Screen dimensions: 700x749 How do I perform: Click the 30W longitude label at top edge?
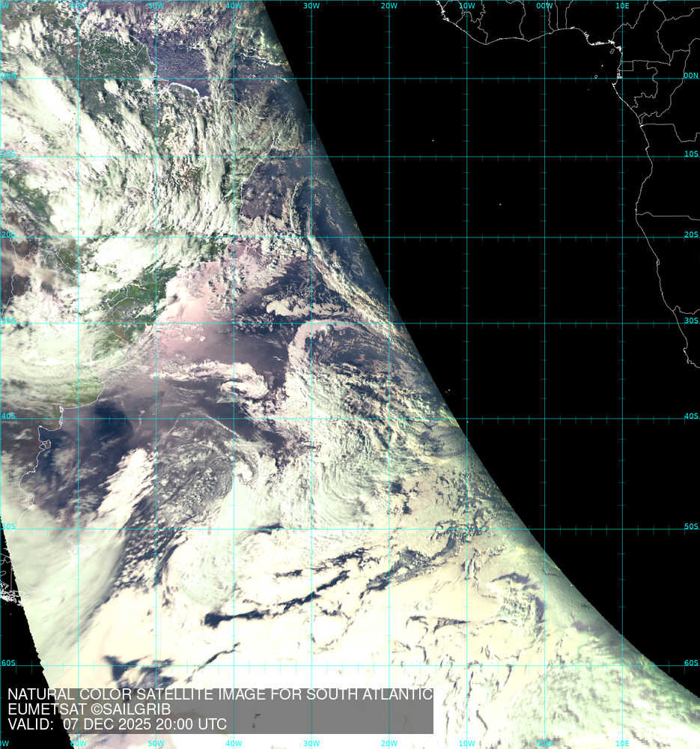coord(311,6)
